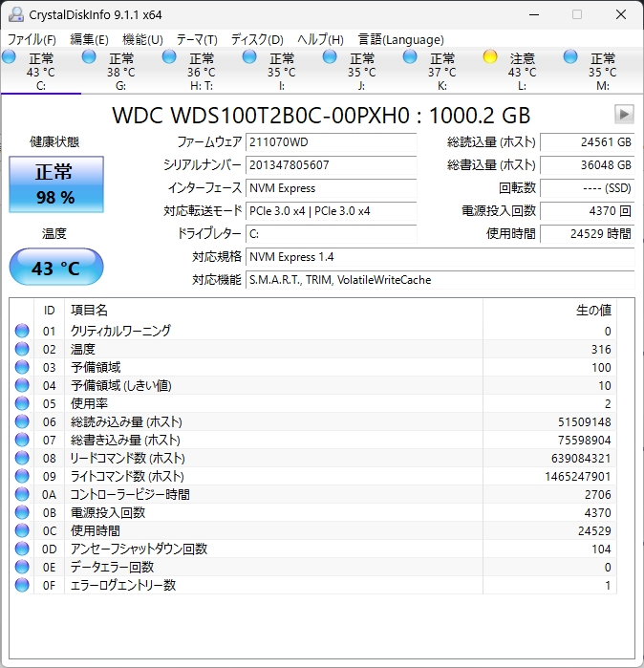Screen dimensions: 644x668
Task: Open the ヘルプ(H) menu
Action: pyautogui.click(x=320, y=39)
